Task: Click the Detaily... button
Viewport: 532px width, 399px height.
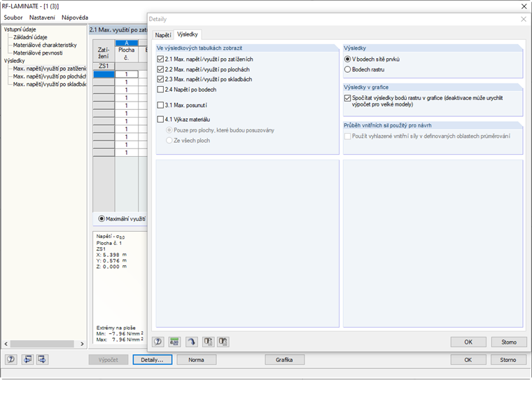Action: [x=153, y=360]
